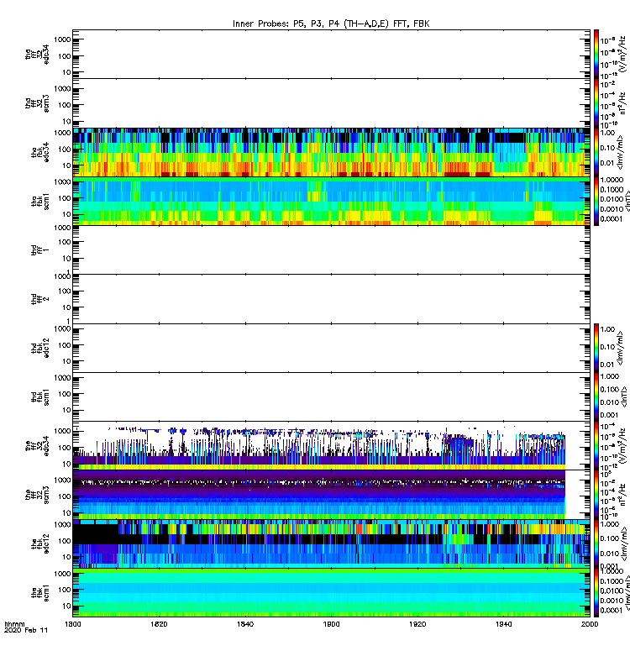Click the the fbk scm1 panel label

[x=40, y=593]
